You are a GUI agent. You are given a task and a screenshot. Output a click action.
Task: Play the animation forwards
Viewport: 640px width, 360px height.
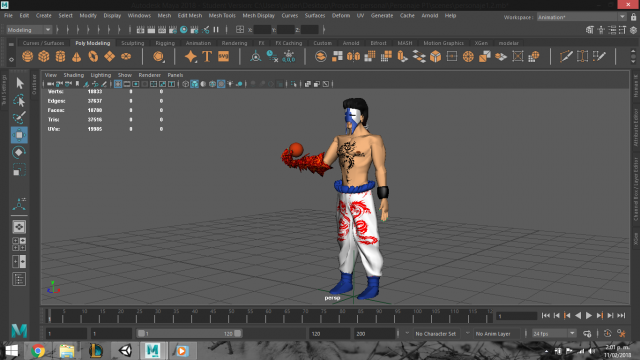589,316
